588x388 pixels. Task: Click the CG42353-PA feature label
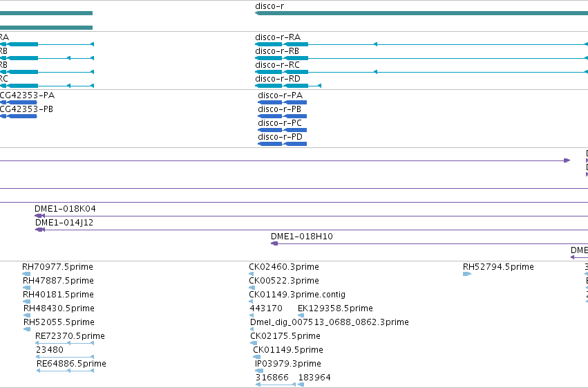click(x=27, y=95)
